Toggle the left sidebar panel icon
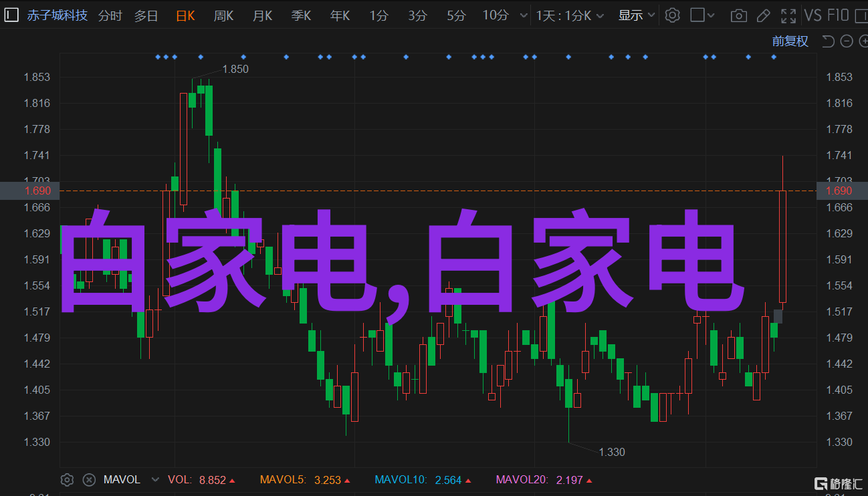The width and height of the screenshot is (868, 496). click(11, 15)
